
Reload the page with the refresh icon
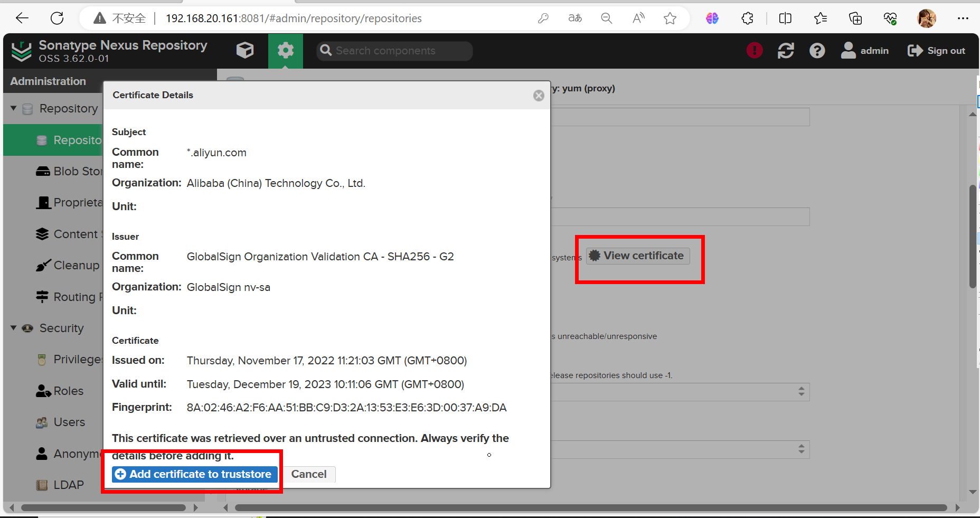point(57,18)
